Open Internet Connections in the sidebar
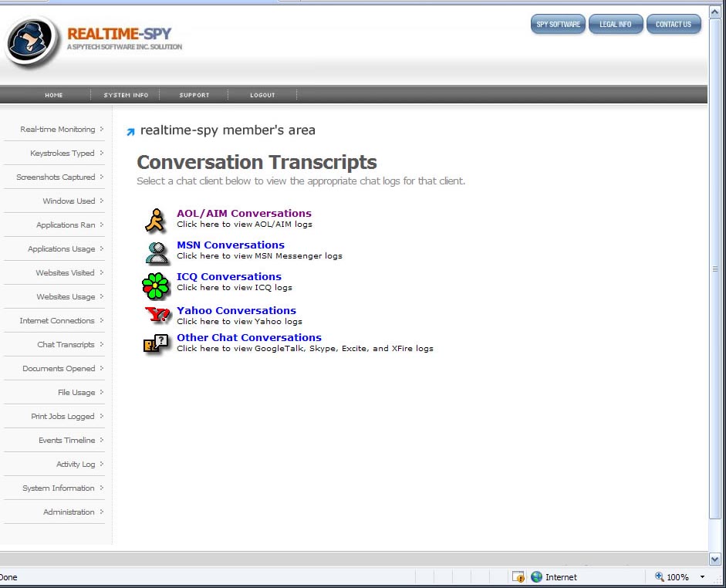 pyautogui.click(x=57, y=321)
